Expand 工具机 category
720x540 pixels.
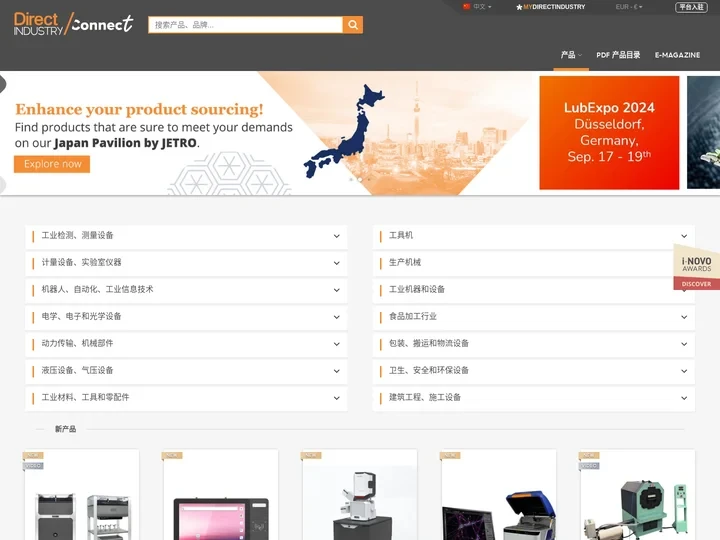pyautogui.click(x=534, y=236)
